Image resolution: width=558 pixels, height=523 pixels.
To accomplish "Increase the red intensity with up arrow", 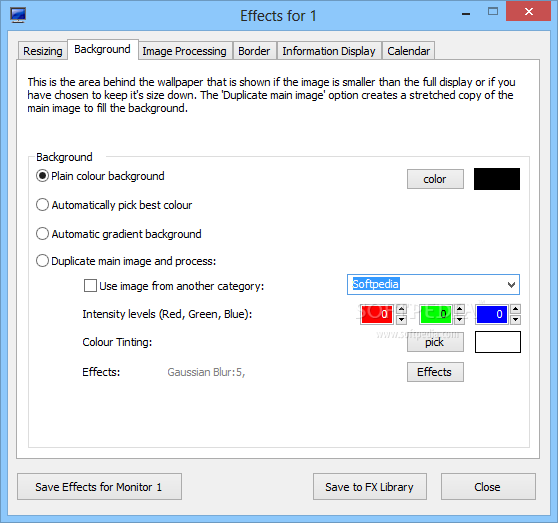I will coord(401,309).
